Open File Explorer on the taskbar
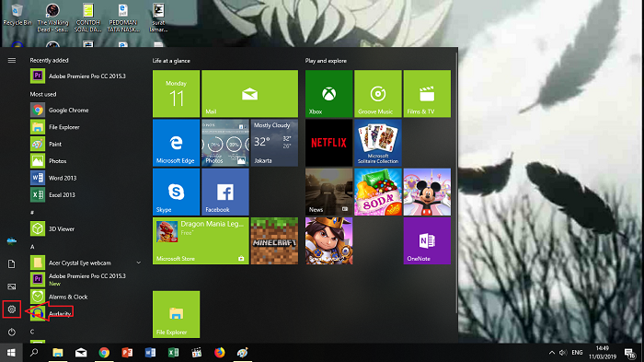The image size is (644, 362). click(57, 353)
